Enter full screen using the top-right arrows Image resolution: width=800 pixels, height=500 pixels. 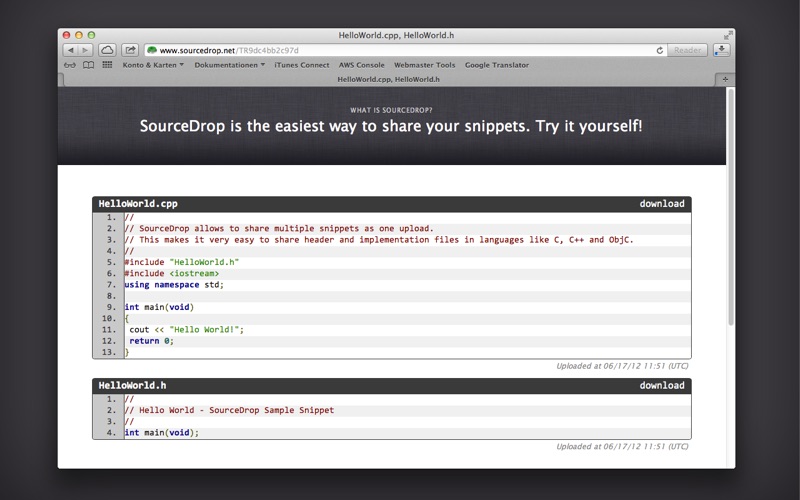(x=727, y=35)
